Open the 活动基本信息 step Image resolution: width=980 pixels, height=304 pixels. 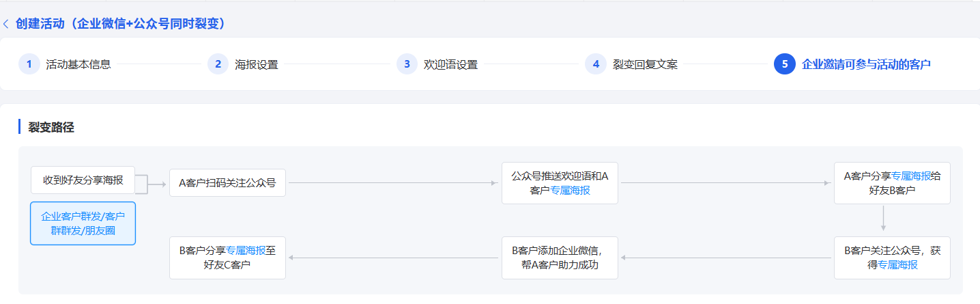pyautogui.click(x=78, y=65)
